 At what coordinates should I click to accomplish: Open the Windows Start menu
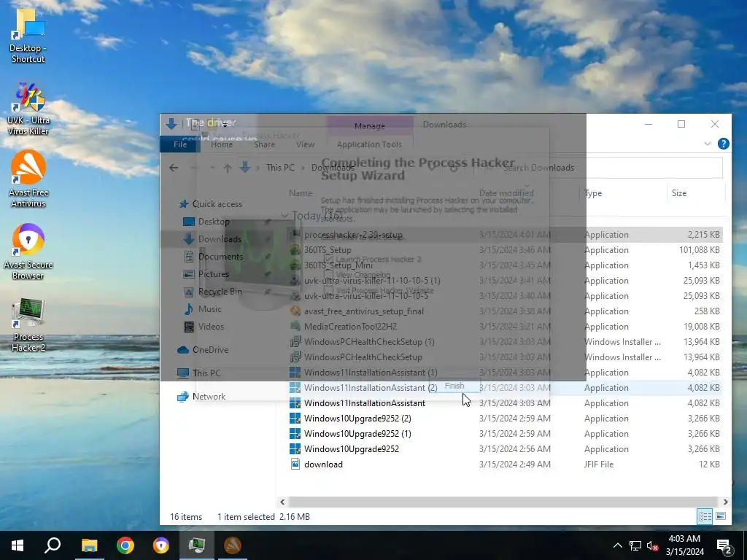[18, 545]
